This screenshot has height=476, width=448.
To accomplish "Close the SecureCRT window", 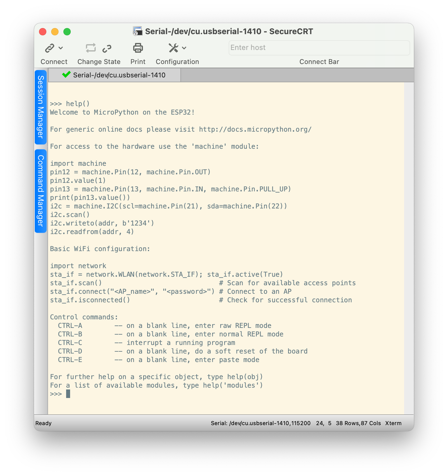I will (43, 32).
